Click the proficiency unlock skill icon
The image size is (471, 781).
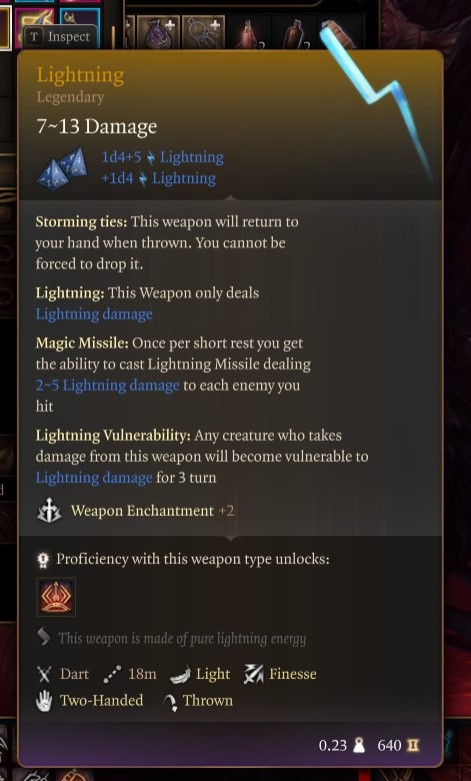(x=56, y=597)
